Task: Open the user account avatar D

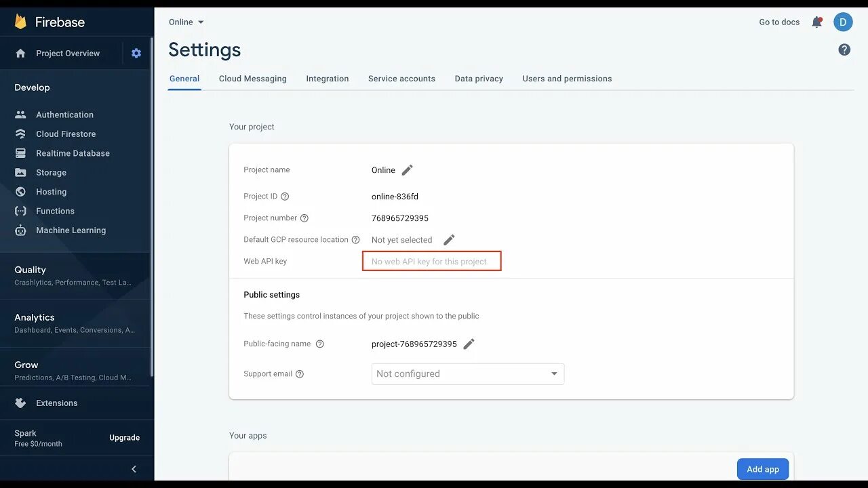Action: pyautogui.click(x=843, y=22)
